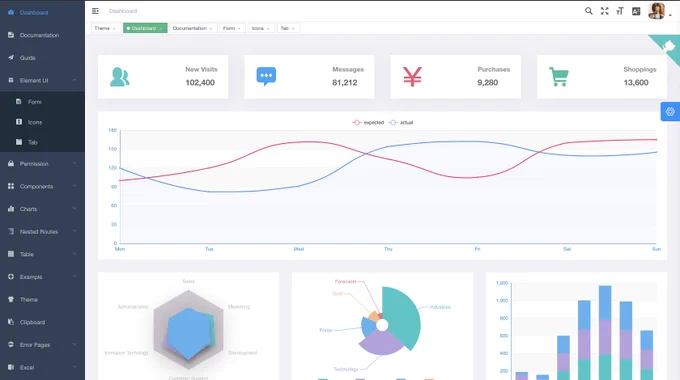Toggle the expected series legend
The height and width of the screenshot is (380, 680).
pyautogui.click(x=368, y=122)
